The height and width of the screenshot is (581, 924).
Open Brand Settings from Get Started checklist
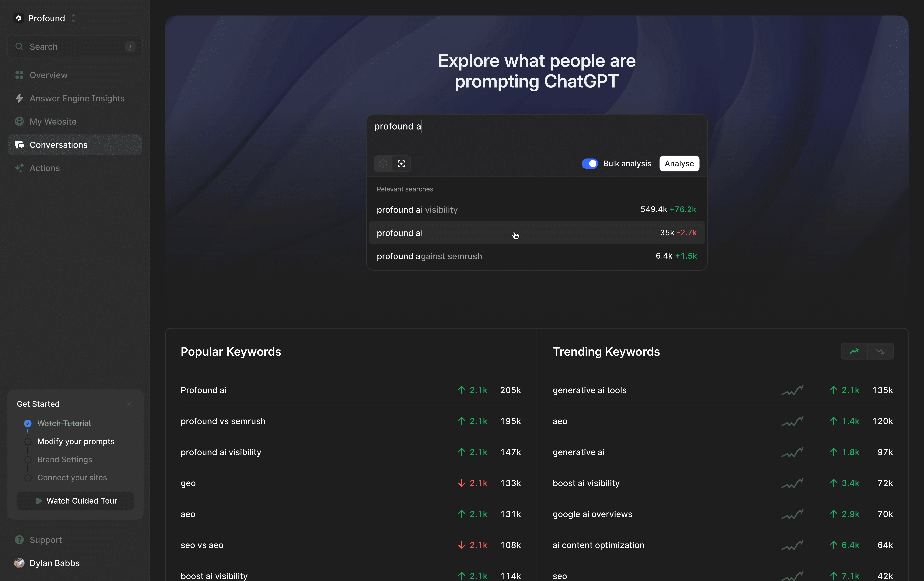coord(64,459)
